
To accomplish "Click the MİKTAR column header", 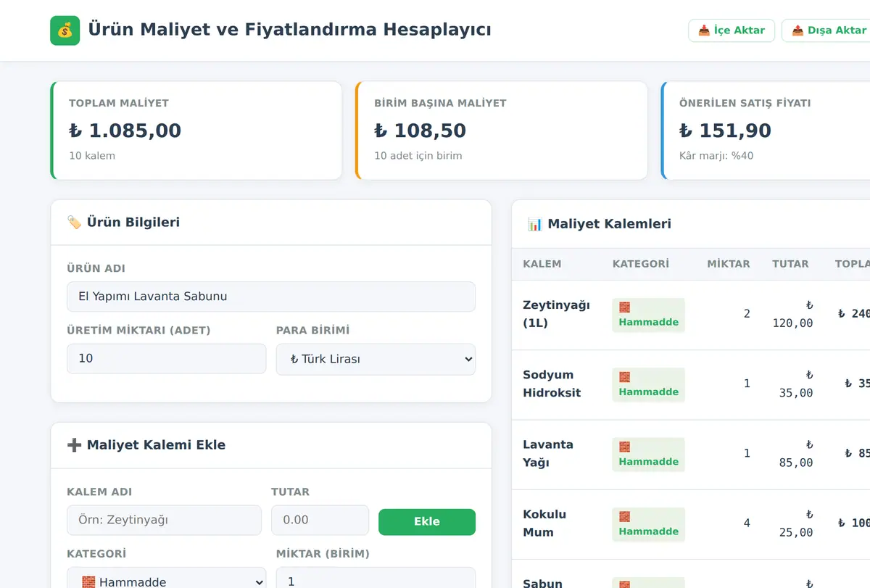I will [729, 264].
